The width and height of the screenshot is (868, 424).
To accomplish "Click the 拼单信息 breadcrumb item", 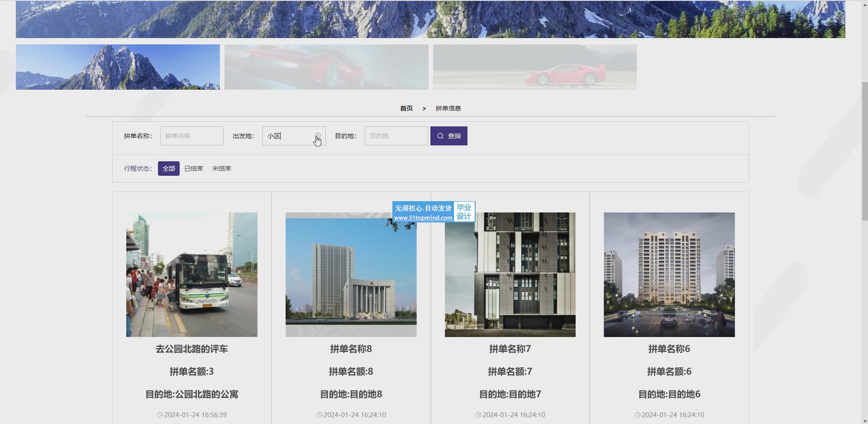I will coord(448,108).
